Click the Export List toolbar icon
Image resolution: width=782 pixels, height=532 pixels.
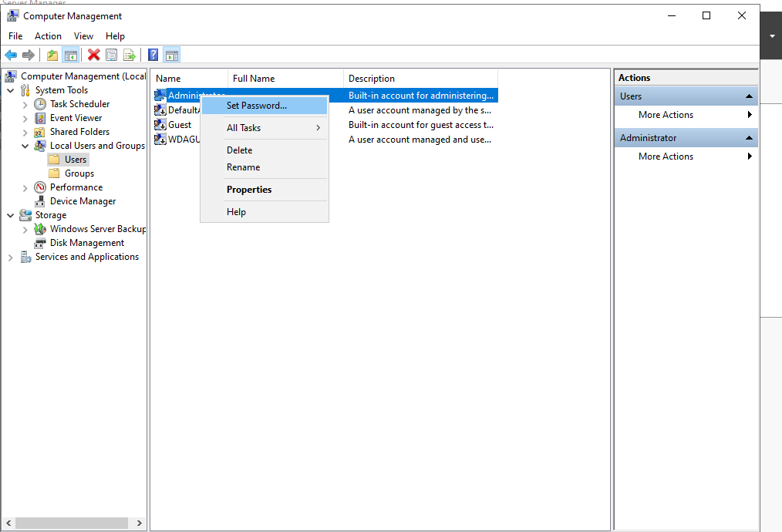pos(130,55)
